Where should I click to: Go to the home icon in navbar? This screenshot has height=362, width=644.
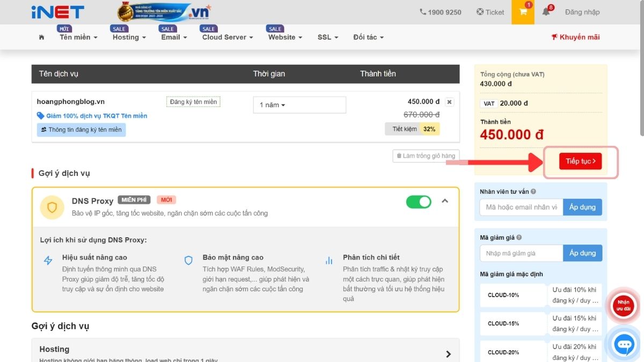point(42,38)
